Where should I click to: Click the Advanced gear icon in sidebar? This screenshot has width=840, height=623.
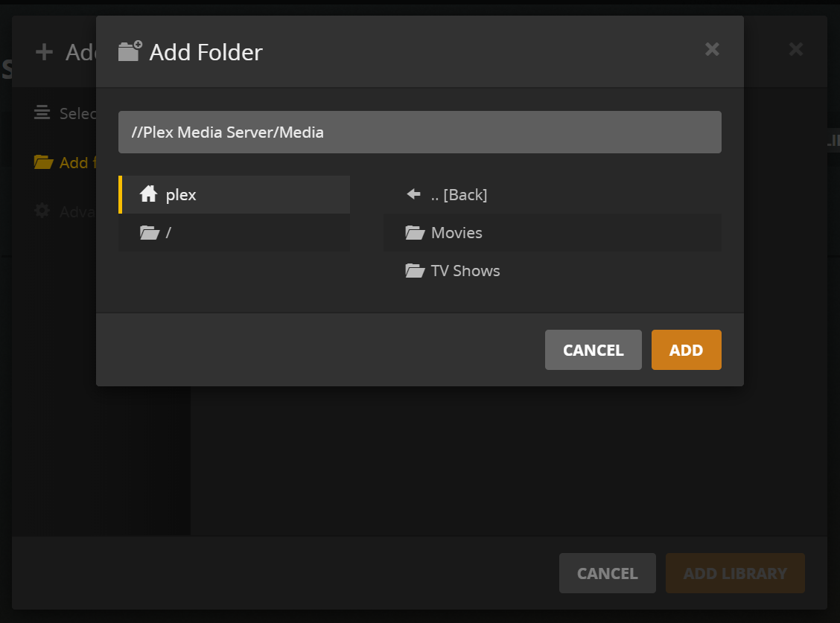42,211
